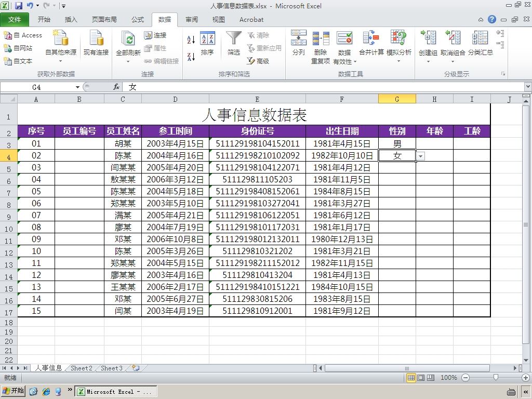Sort descending with the Z-A icon

[x=191, y=57]
